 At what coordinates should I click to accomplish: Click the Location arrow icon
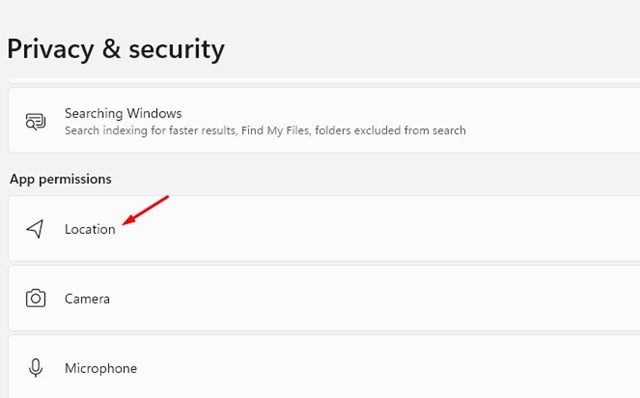tap(35, 229)
